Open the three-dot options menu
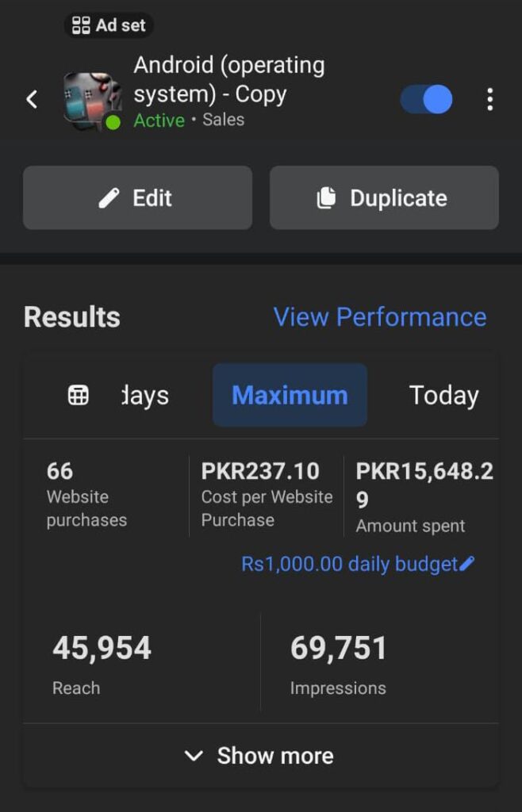This screenshot has height=812, width=522. pos(489,99)
